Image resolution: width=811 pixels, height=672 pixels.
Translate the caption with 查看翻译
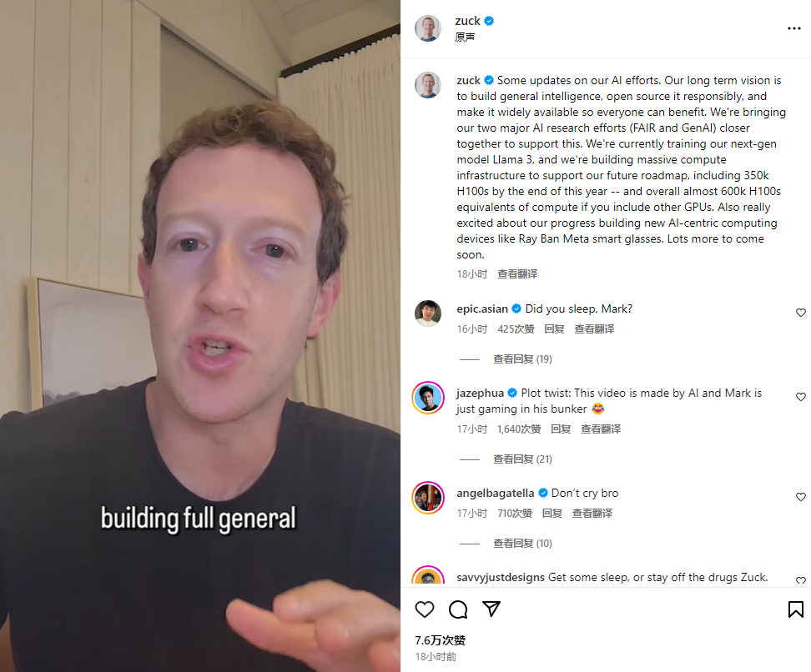tap(517, 274)
